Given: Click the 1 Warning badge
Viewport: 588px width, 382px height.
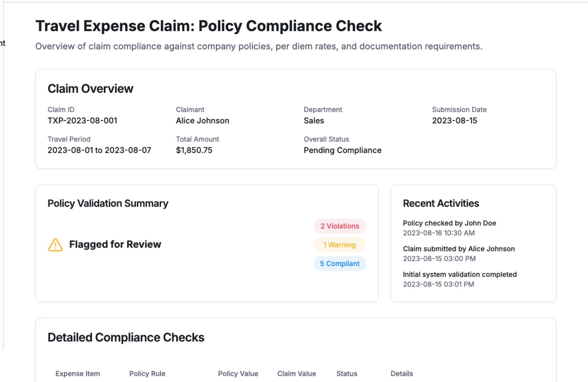Looking at the screenshot, I should click(339, 245).
